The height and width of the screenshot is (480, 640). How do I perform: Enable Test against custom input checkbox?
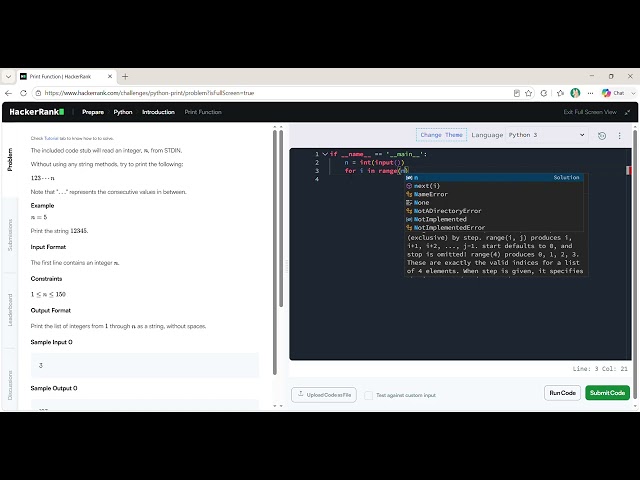click(368, 395)
